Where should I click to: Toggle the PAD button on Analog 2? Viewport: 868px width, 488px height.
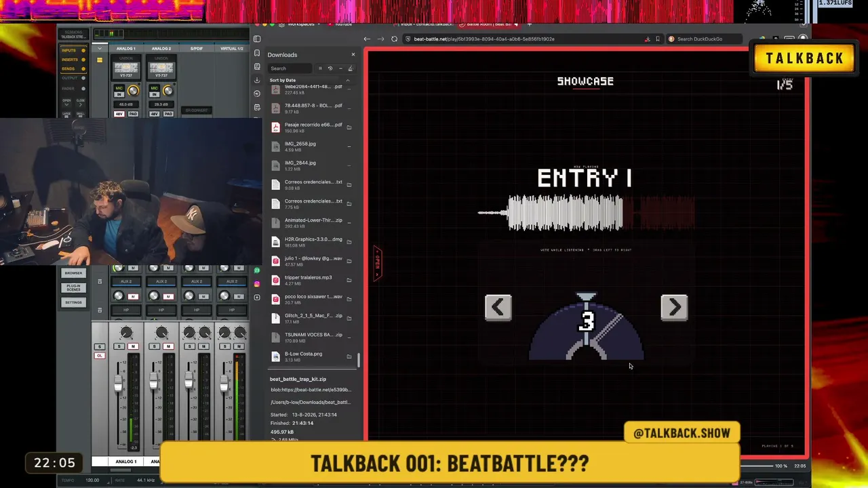pos(168,113)
